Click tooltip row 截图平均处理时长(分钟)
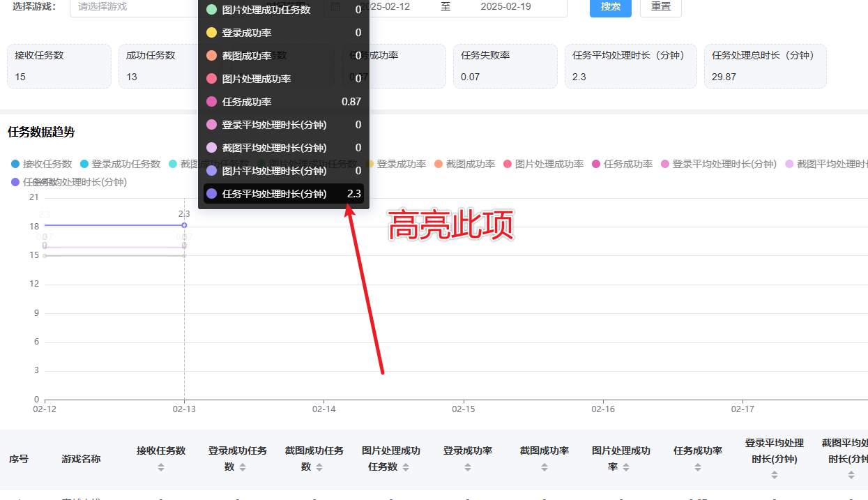Screen dimensions: 868x500 284,148
